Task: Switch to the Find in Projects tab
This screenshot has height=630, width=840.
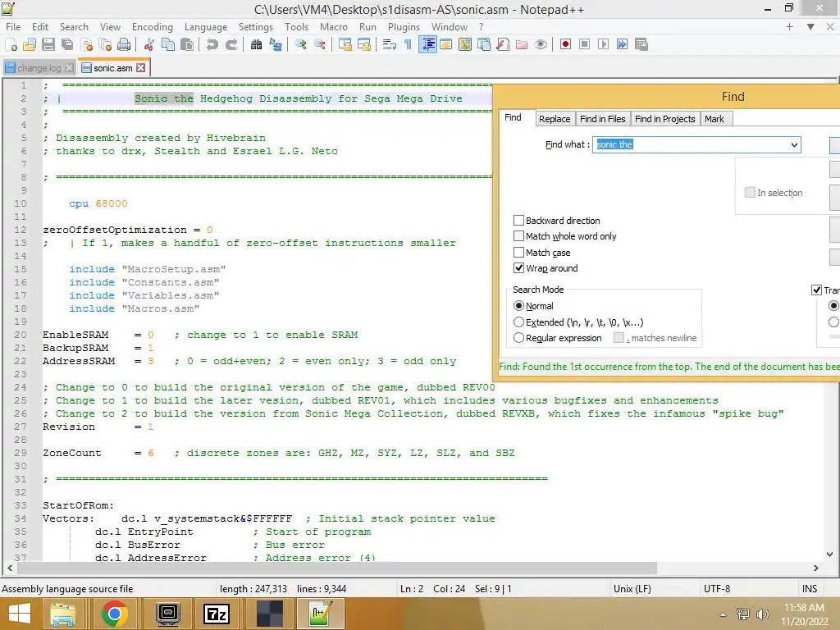Action: point(664,119)
